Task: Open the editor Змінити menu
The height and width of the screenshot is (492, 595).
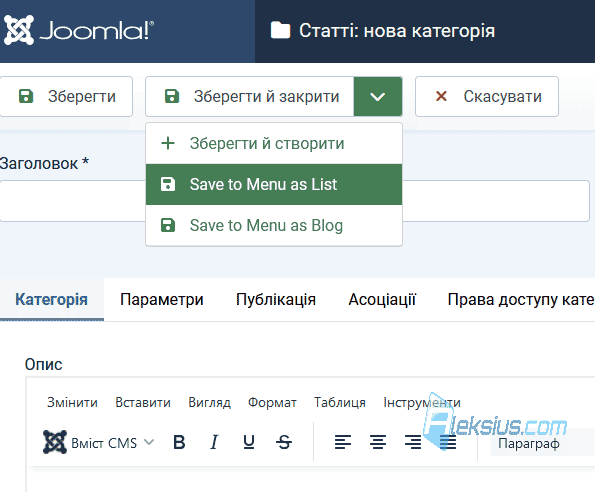Action: click(x=72, y=402)
